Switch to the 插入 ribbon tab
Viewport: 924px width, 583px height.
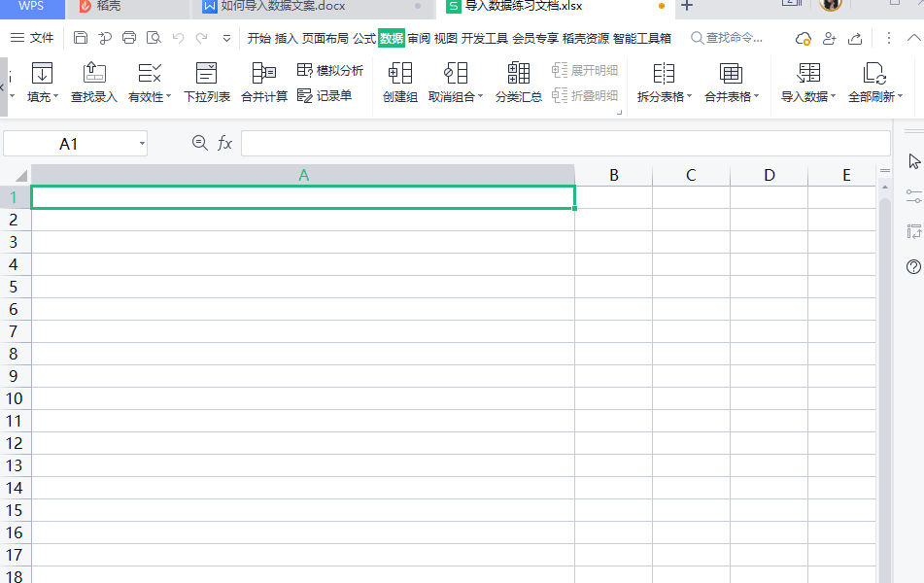[286, 38]
